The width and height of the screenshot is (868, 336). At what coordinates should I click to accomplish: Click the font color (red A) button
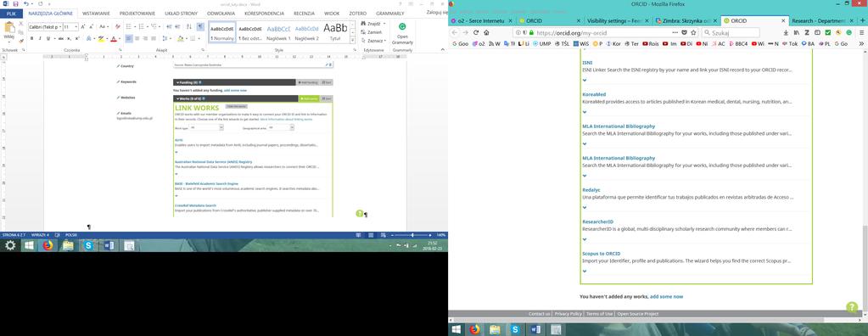[113, 39]
